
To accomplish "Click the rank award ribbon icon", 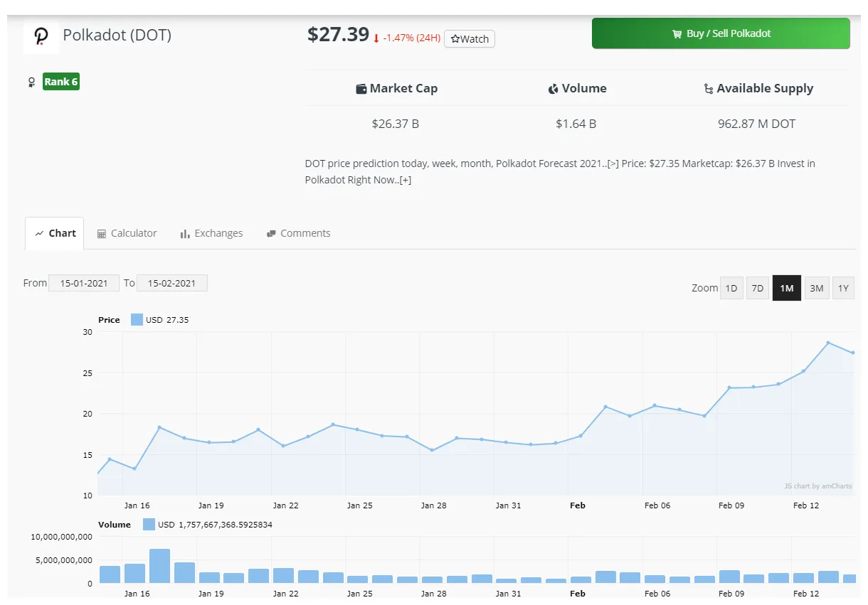I will coord(30,81).
